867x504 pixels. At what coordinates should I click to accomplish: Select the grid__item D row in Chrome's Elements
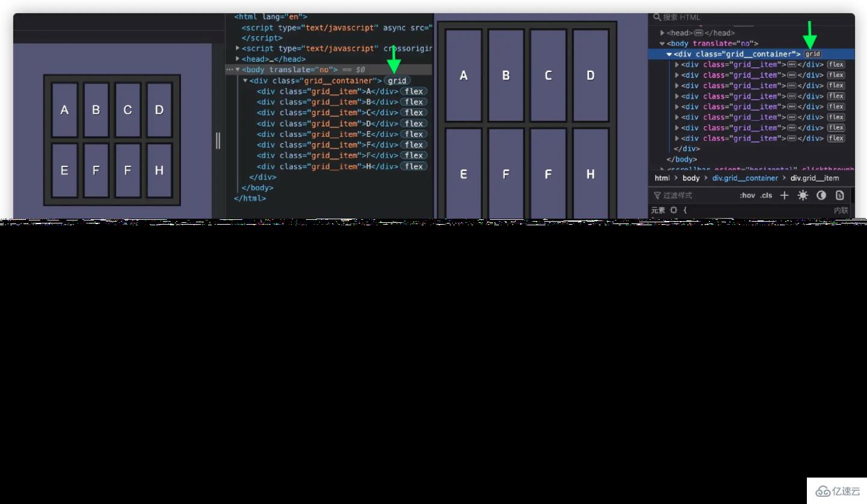[328, 123]
